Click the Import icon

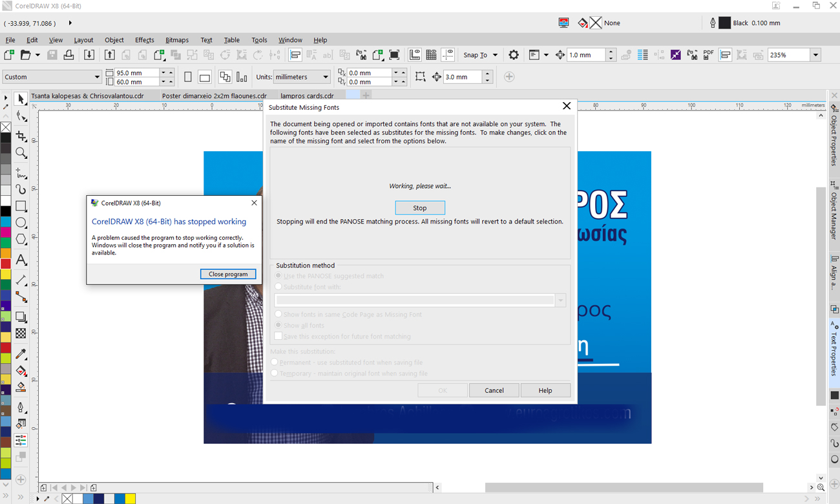coord(89,55)
